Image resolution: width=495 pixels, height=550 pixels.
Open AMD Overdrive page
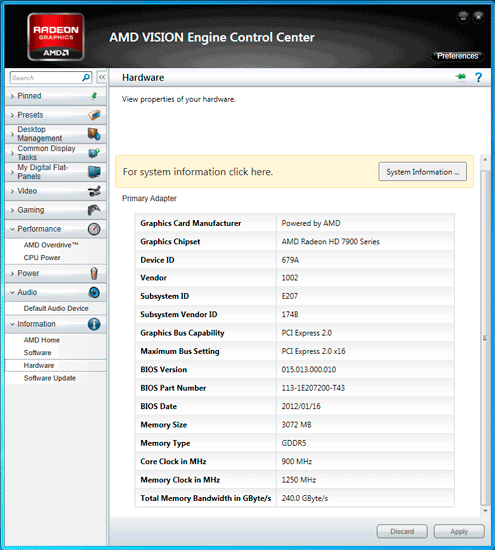(51, 245)
